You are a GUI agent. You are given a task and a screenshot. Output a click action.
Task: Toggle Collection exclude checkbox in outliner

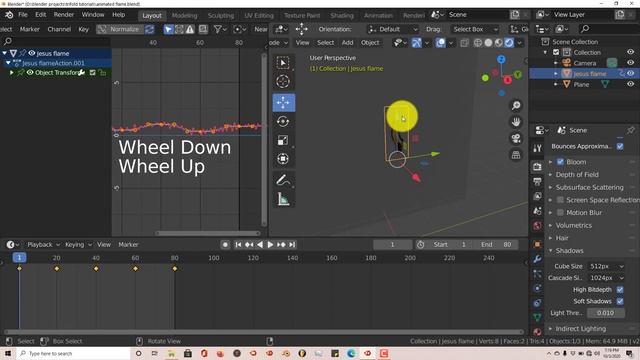click(x=556, y=52)
